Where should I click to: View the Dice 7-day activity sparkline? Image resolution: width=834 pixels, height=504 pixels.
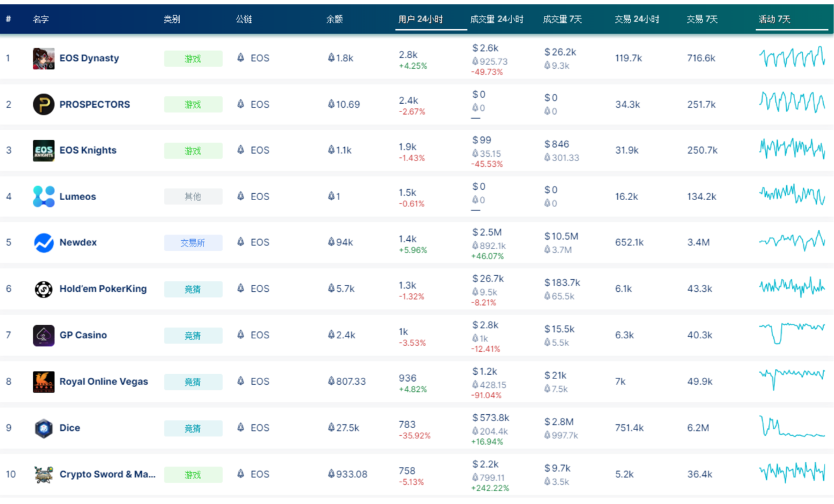tap(792, 427)
